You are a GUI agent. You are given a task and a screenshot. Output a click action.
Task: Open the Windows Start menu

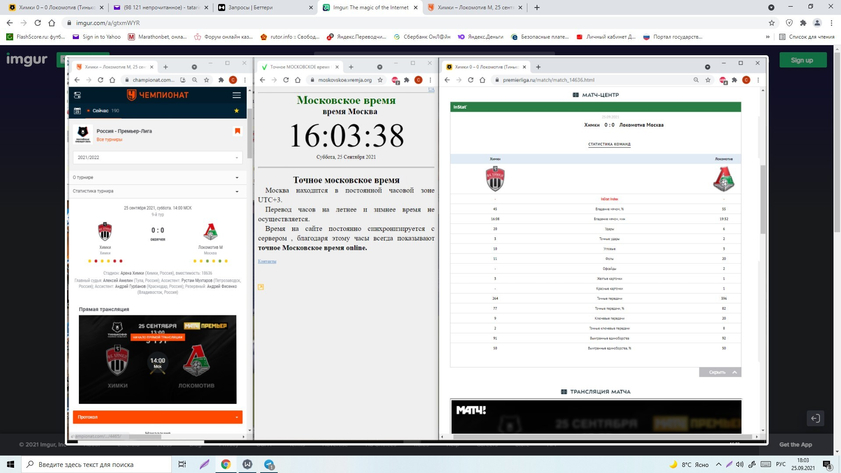10,464
